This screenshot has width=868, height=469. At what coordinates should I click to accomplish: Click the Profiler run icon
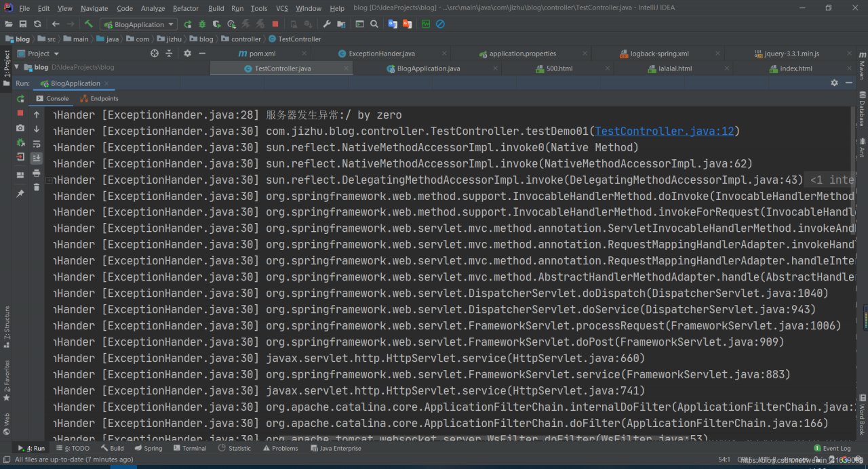tap(232, 24)
